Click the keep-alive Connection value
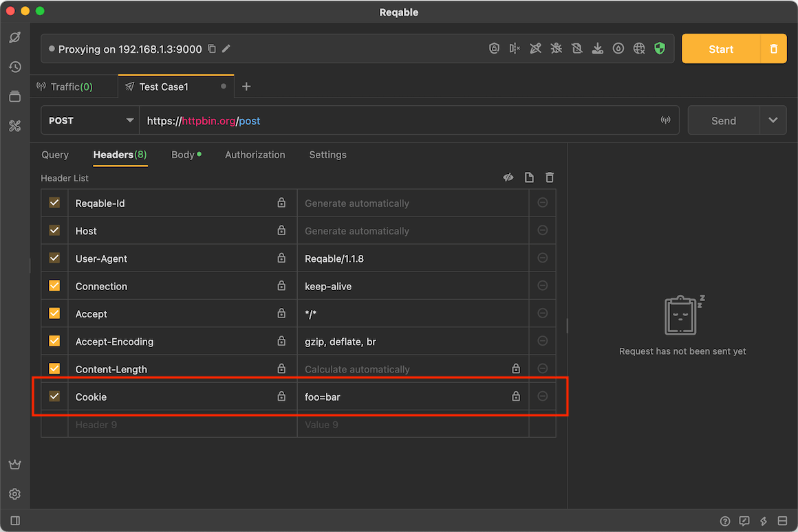 (x=413, y=286)
